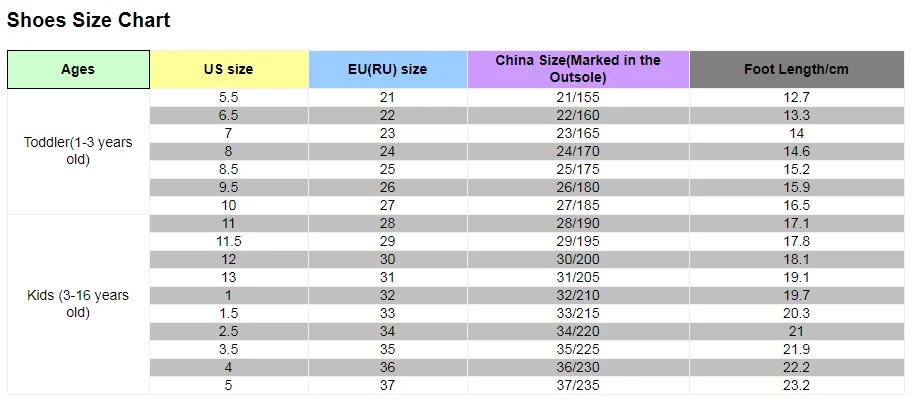This screenshot has height=409, width=914.
Task: Click the Foot Length/cm header
Action: [797, 69]
